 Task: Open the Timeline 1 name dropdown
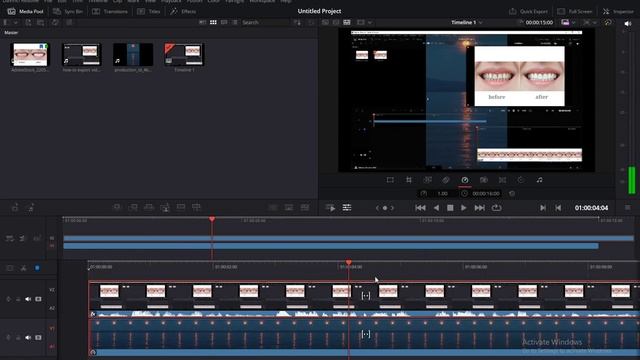coord(467,22)
